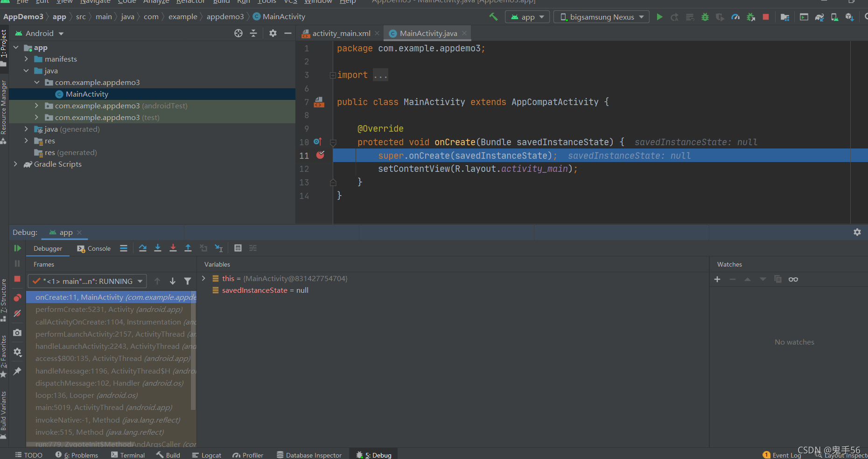Click the camera thread dump icon
Image resolution: width=868 pixels, height=459 pixels.
click(17, 332)
